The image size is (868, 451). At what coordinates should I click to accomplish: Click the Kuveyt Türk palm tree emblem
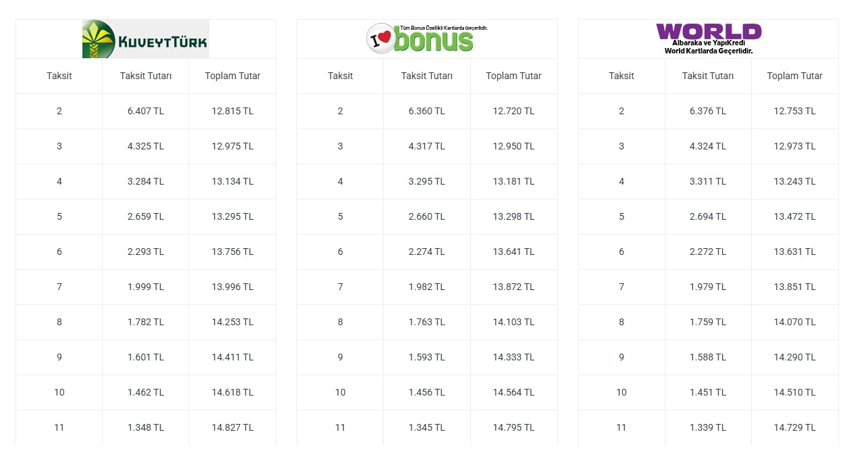coord(99,39)
